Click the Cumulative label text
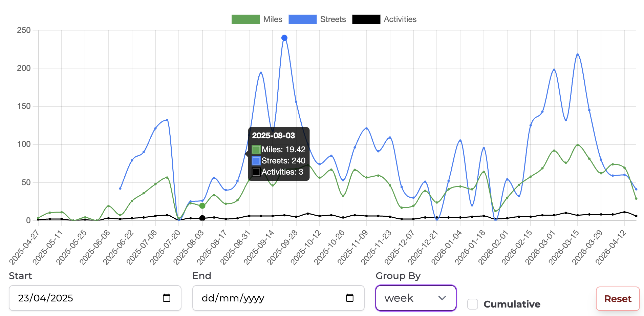The width and height of the screenshot is (644, 316). [512, 304]
